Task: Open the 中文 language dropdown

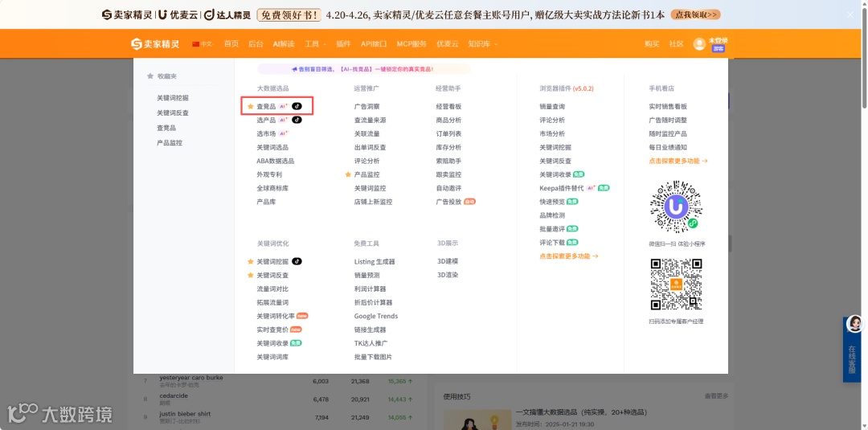Action: tap(203, 43)
